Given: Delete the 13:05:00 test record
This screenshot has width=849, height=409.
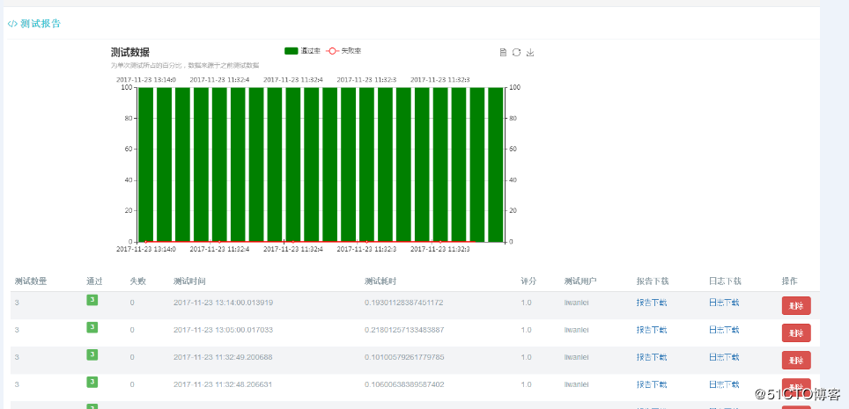Looking at the screenshot, I should pos(796,333).
